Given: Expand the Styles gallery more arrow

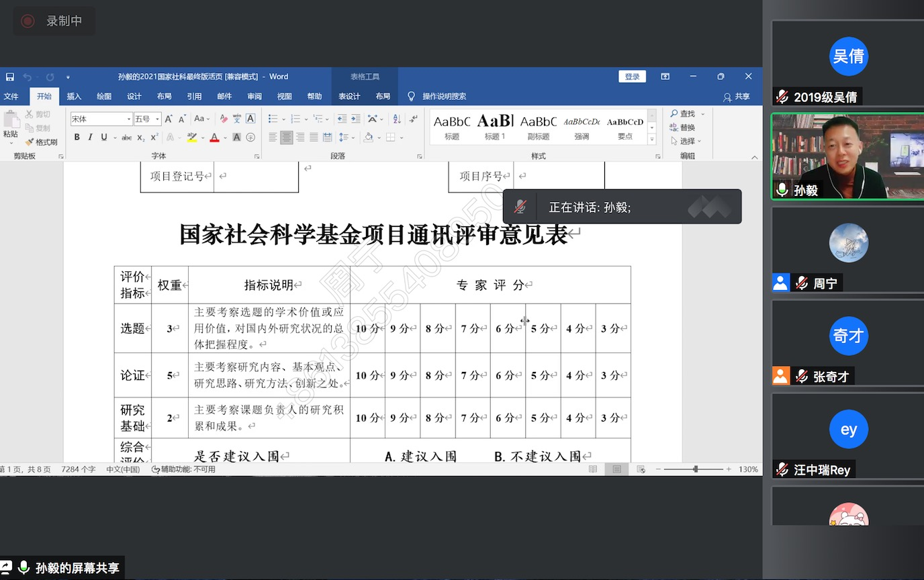Looking at the screenshot, I should [651, 140].
